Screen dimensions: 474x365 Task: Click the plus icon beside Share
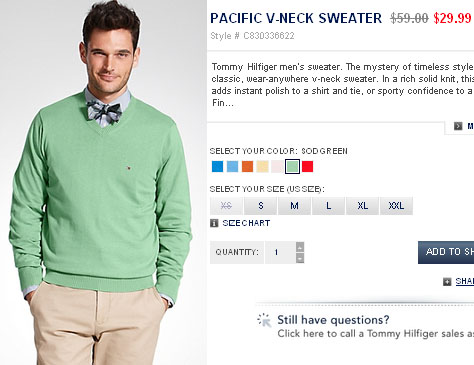point(447,282)
